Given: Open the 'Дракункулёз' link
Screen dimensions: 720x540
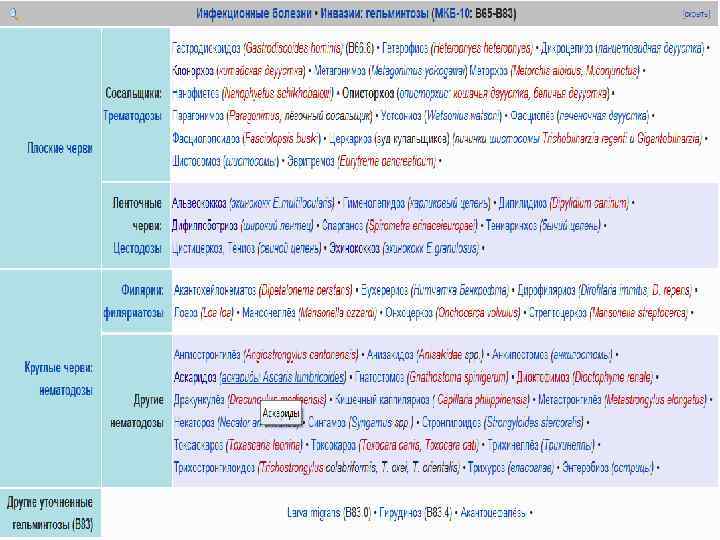Looking at the screenshot, I should (199, 399).
